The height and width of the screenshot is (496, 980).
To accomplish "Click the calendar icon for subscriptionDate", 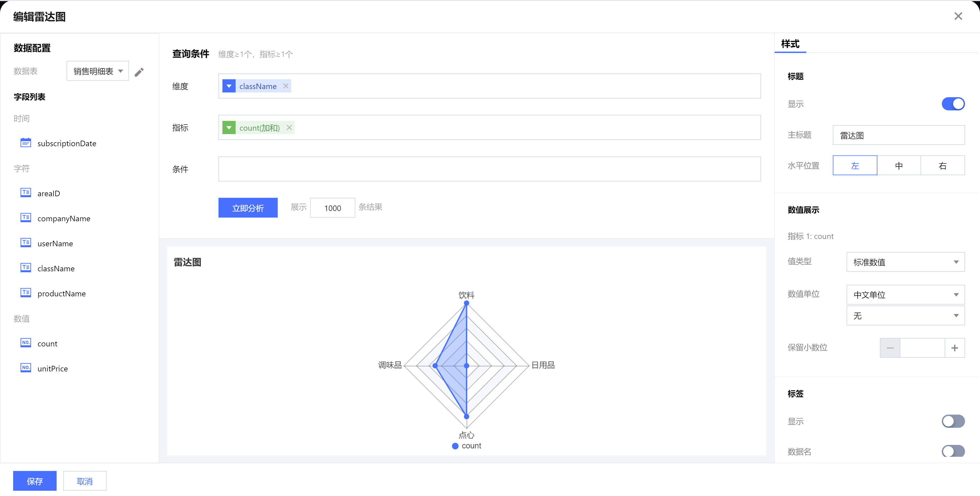I will (x=26, y=143).
